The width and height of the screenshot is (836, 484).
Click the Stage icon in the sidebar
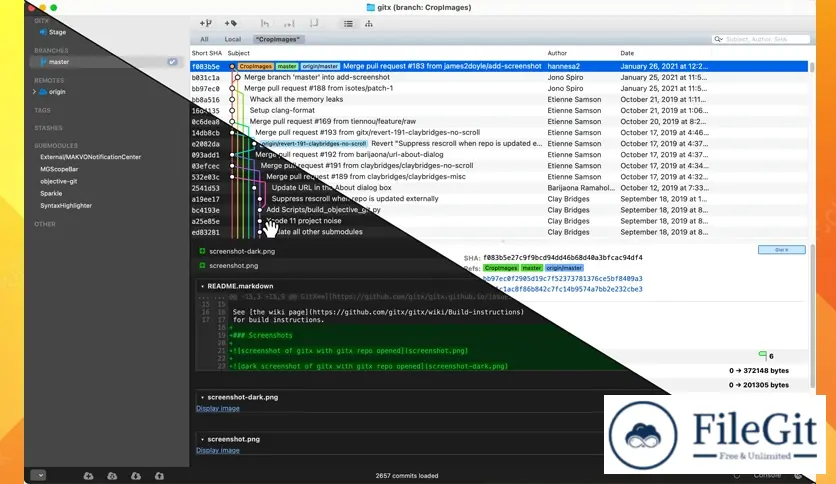(43, 32)
